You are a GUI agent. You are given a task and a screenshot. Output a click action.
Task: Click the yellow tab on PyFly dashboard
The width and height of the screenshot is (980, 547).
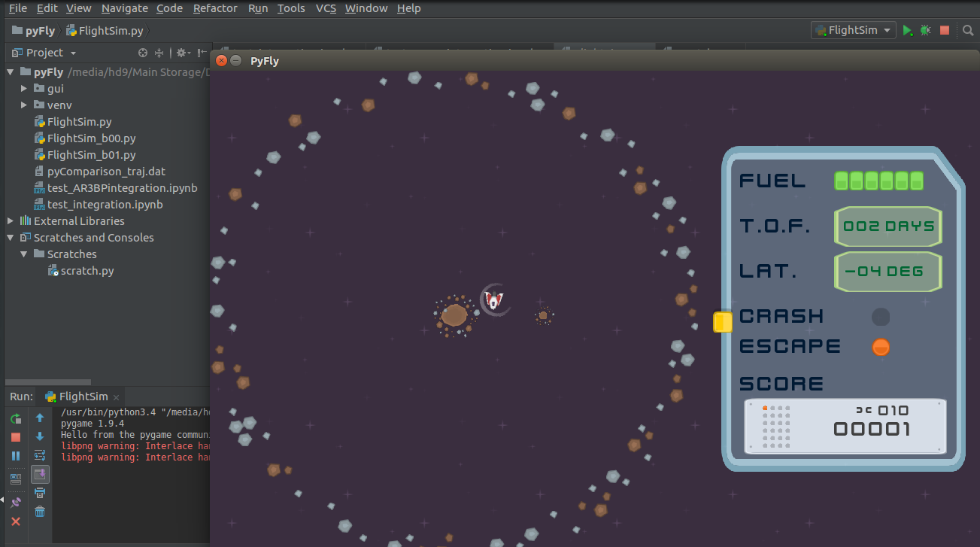click(x=722, y=322)
